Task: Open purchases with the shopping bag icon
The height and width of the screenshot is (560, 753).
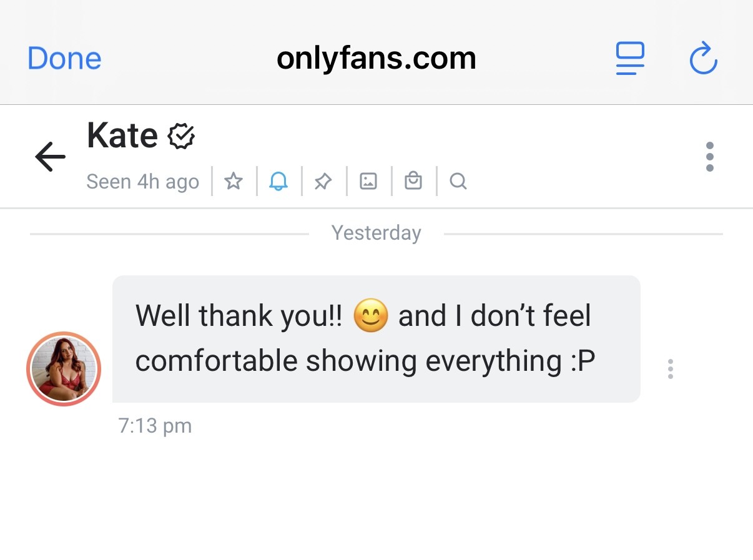Action: coord(413,182)
